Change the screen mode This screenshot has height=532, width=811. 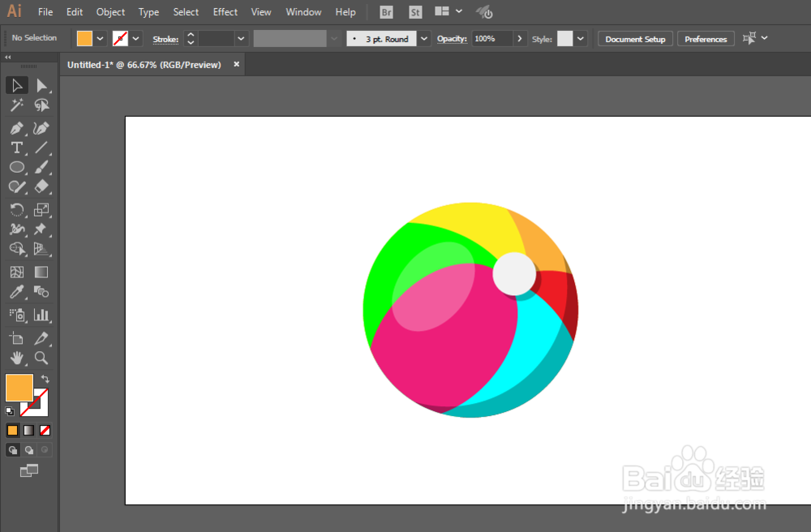[x=29, y=470]
